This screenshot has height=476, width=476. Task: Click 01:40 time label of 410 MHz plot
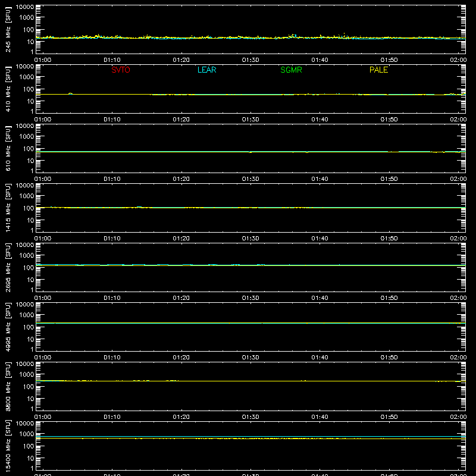point(320,120)
